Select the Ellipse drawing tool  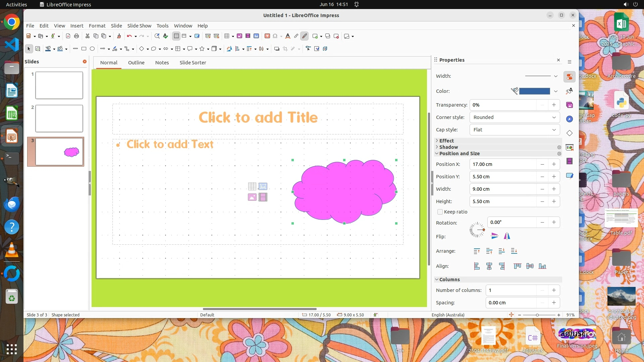(x=92, y=49)
